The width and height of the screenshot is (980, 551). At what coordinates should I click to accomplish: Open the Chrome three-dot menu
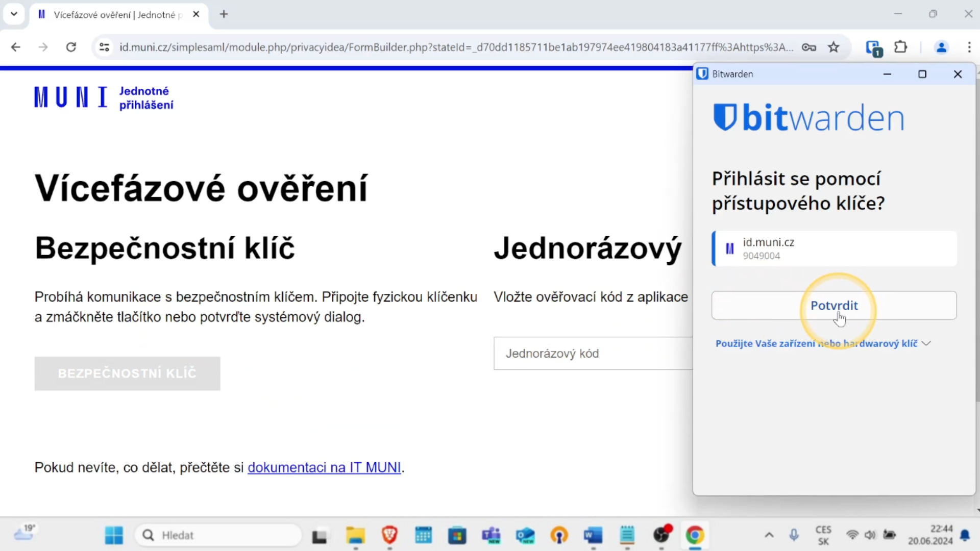coord(969,47)
